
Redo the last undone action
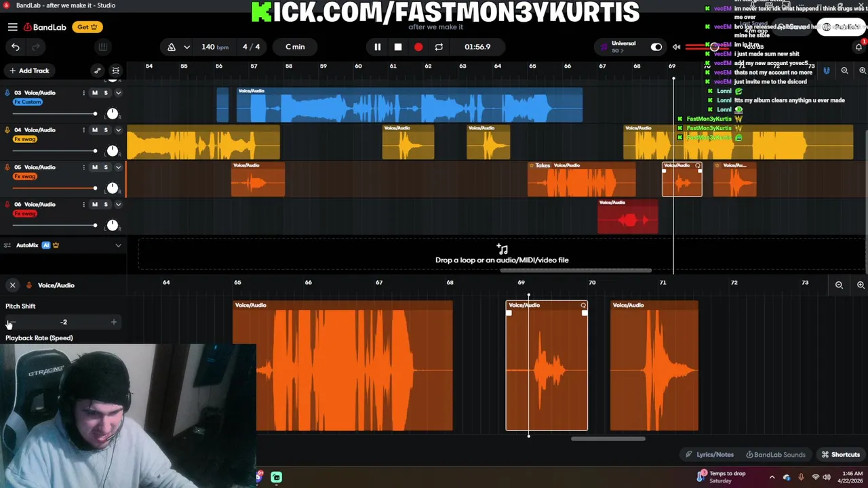[36, 47]
